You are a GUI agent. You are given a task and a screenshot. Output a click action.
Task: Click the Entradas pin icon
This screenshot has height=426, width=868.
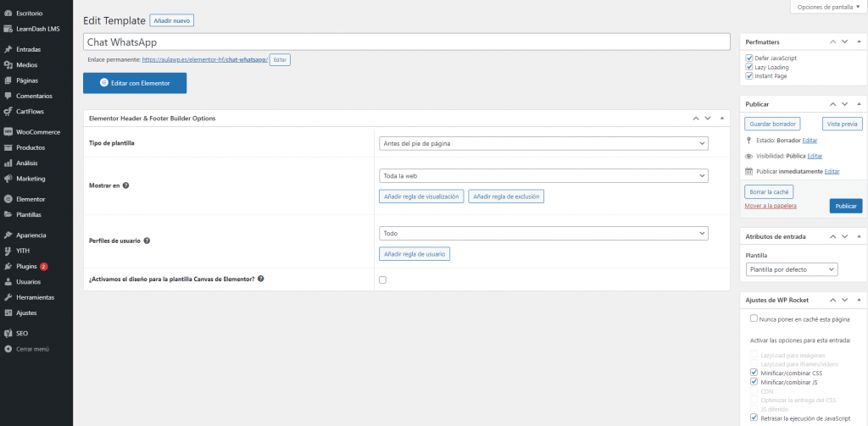pyautogui.click(x=8, y=49)
